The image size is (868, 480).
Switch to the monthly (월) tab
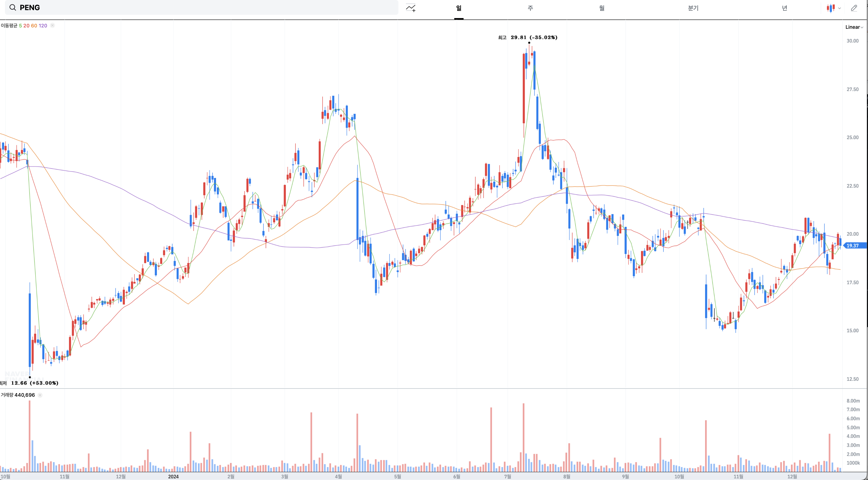602,8
